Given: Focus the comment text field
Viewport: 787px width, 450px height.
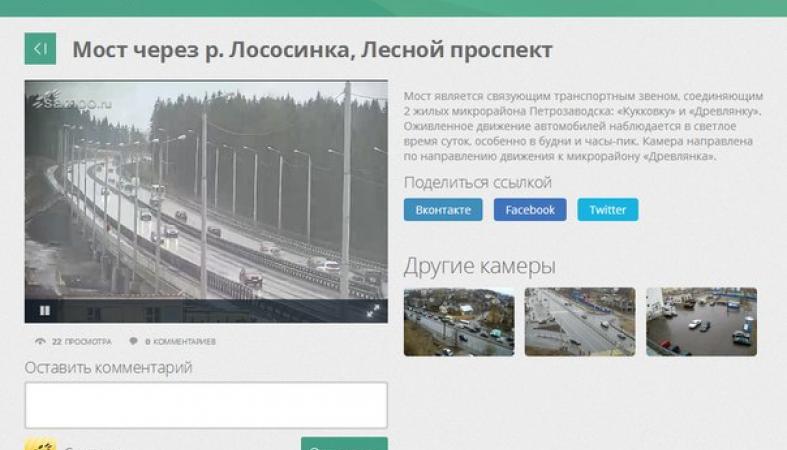Looking at the screenshot, I should click(206, 405).
